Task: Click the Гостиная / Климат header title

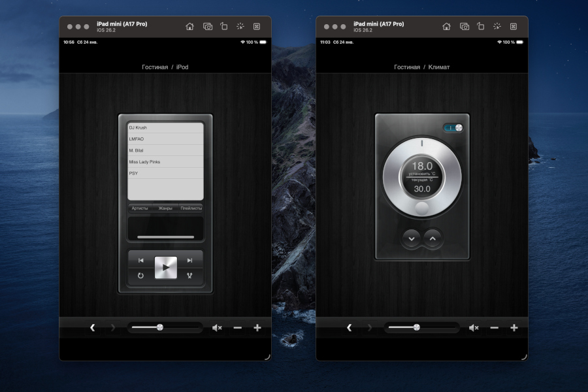Action: point(422,67)
